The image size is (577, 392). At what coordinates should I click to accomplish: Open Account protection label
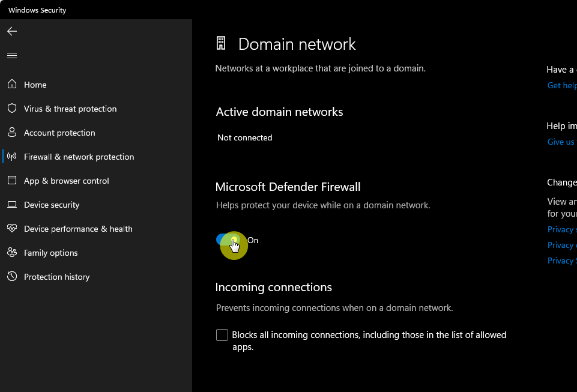click(59, 133)
